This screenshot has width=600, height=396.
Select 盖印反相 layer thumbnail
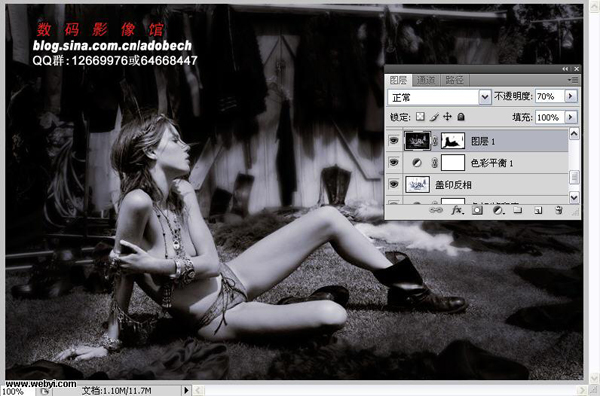tap(417, 184)
